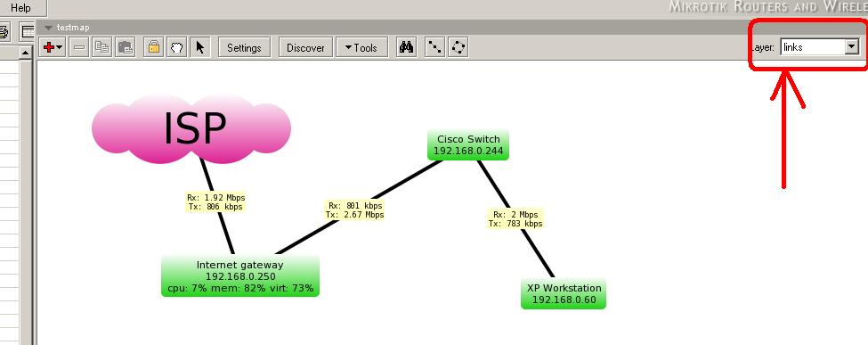Click the copy icon in map toolbar
868x345 pixels.
(x=101, y=48)
